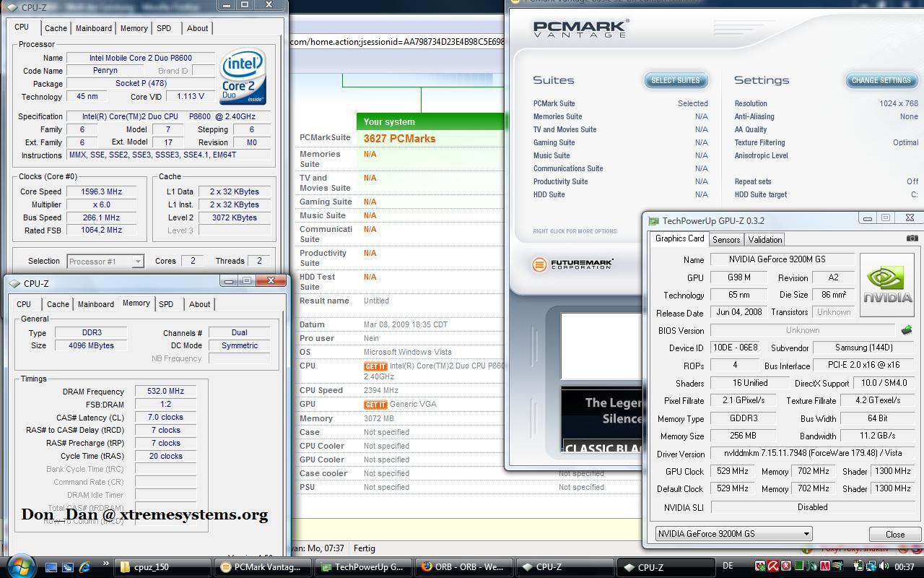Open the NVIDIA GeForce 9200M GS card dropdown
The height and width of the screenshot is (578, 924).
pyautogui.click(x=733, y=534)
